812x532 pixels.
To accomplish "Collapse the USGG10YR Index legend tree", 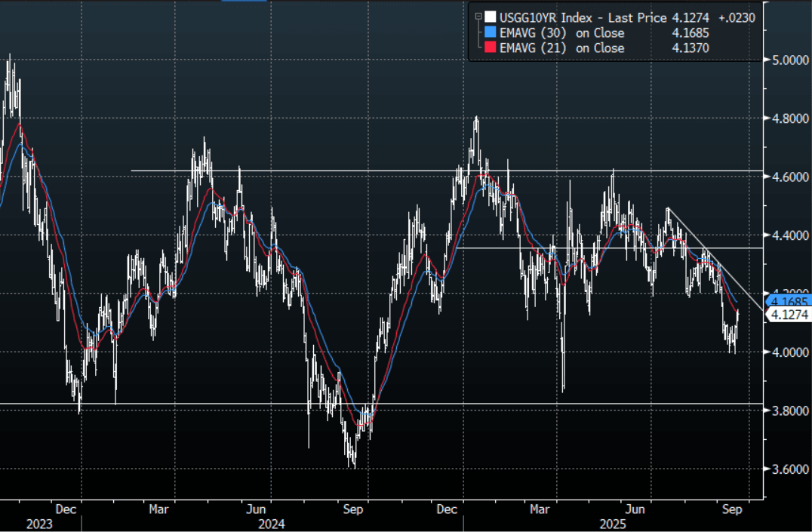I will click(478, 15).
